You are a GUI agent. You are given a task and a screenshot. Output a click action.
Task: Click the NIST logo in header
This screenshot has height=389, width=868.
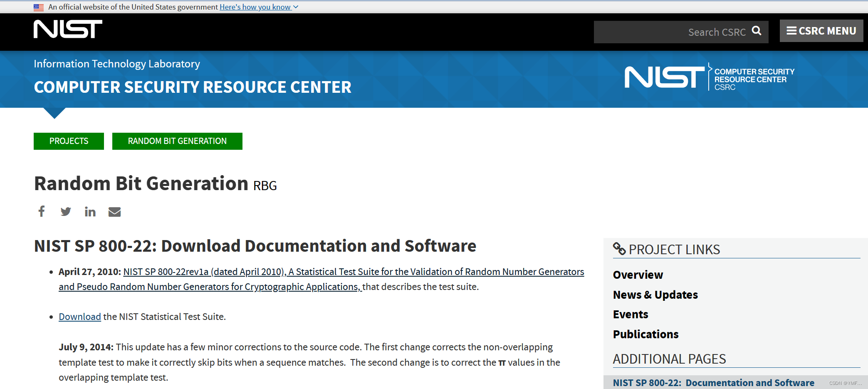tap(68, 29)
